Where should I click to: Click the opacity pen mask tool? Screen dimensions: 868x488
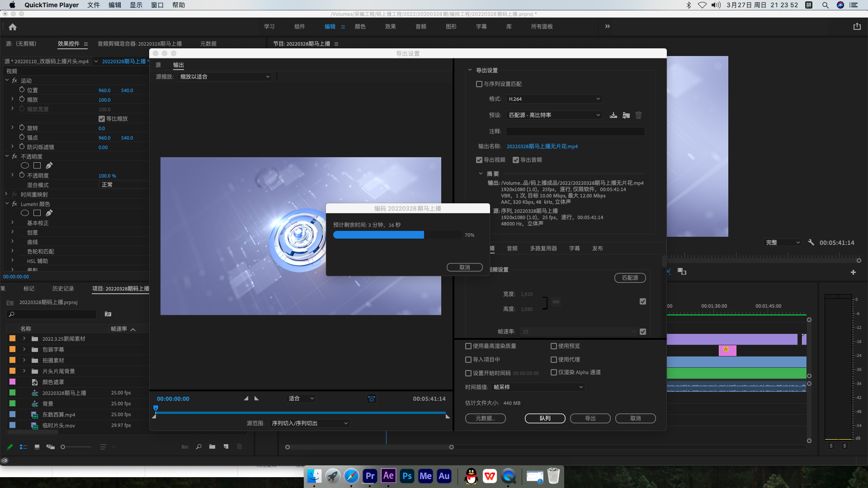point(49,166)
